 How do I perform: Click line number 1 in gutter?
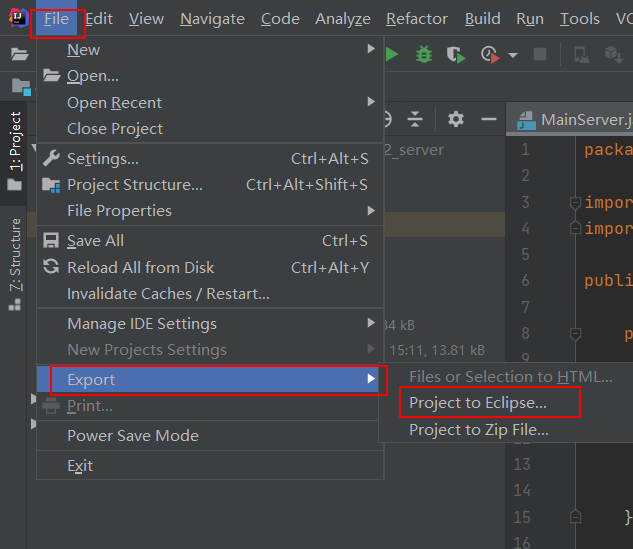pyautogui.click(x=525, y=149)
